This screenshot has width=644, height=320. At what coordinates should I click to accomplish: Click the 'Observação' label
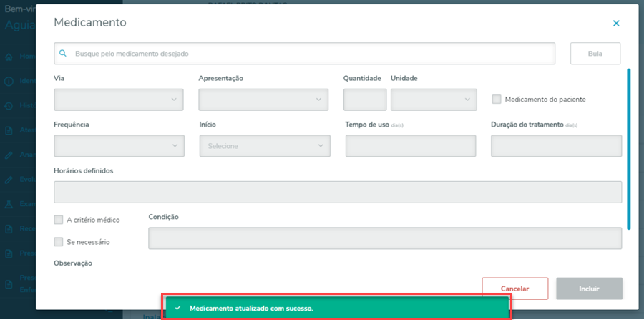coord(73,263)
